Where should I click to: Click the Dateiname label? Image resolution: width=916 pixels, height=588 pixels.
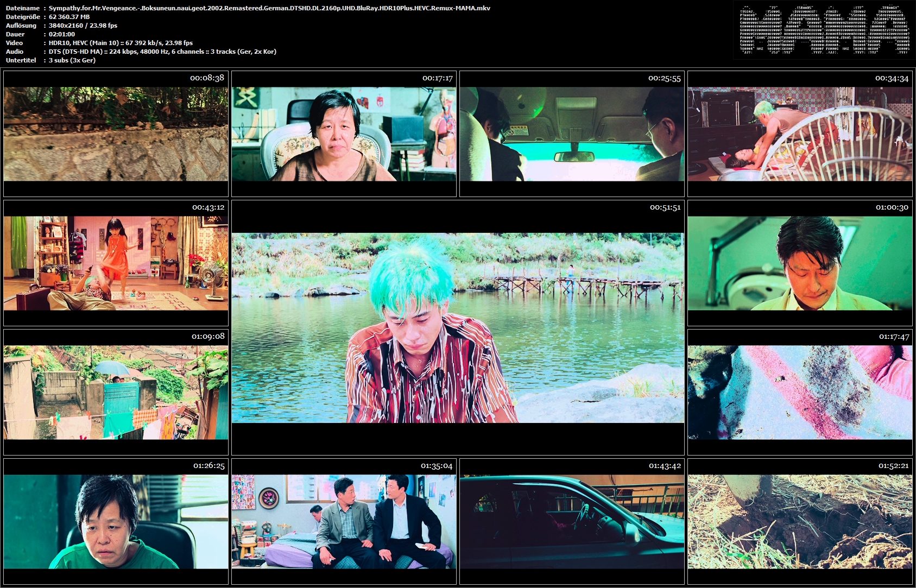click(x=22, y=8)
